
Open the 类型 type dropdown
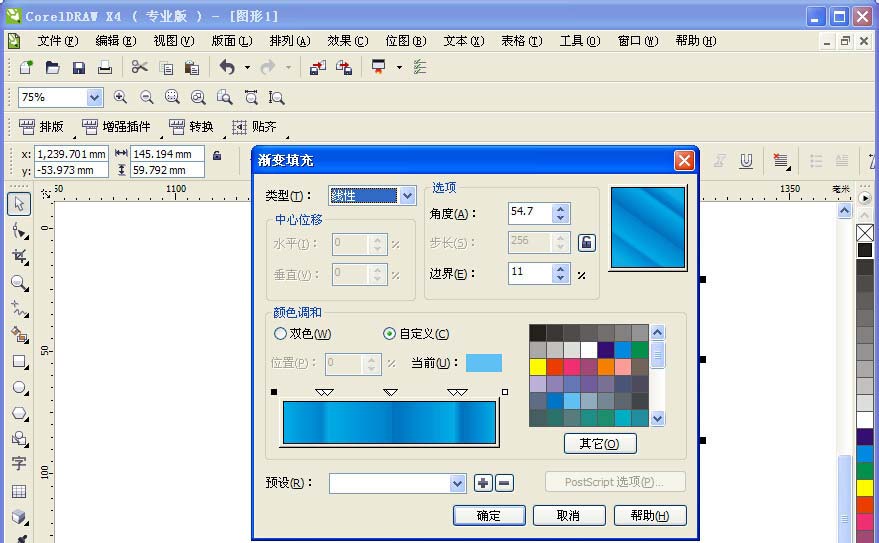(x=408, y=196)
